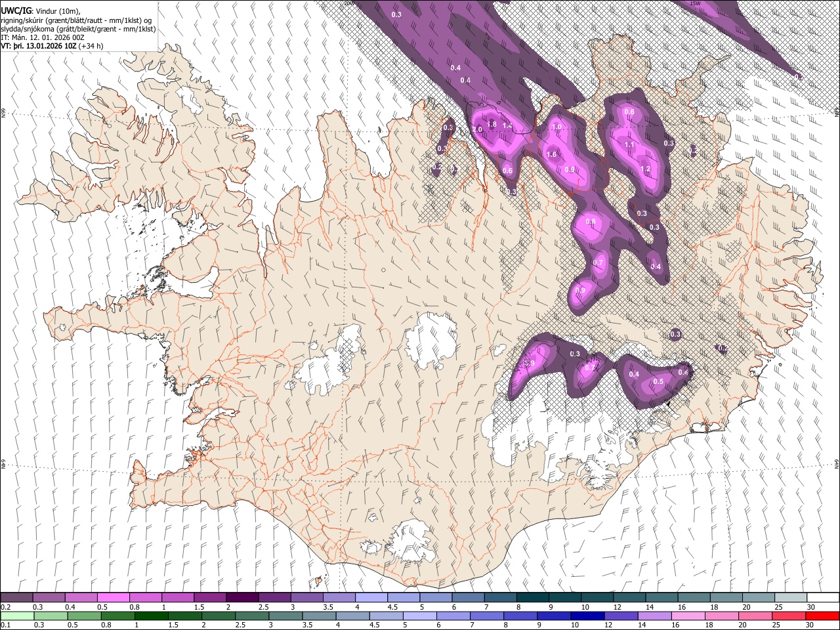Click the 'UWC/IG: Vindur (10m)' title line

point(41,11)
